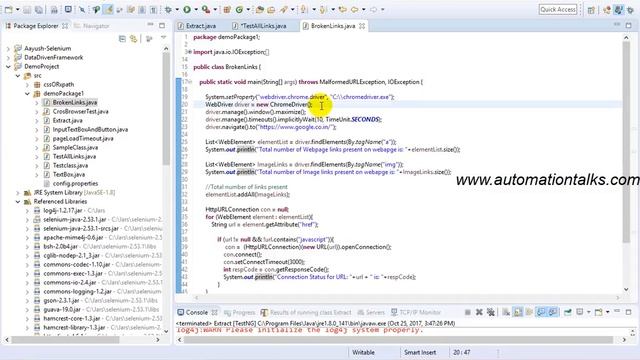Open the Progress view tab
The height and width of the screenshot is (360, 640).
[x=240, y=313]
